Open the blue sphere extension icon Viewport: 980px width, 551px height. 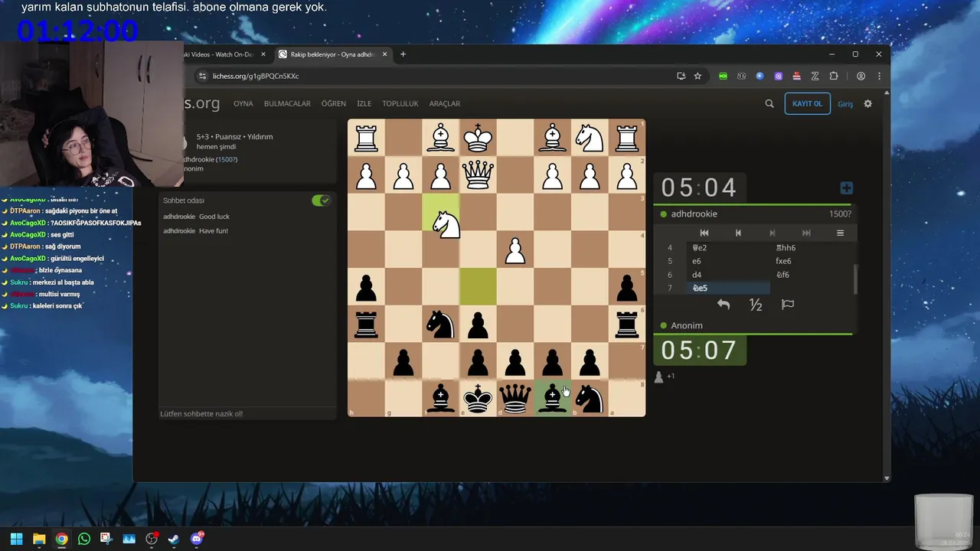759,76
